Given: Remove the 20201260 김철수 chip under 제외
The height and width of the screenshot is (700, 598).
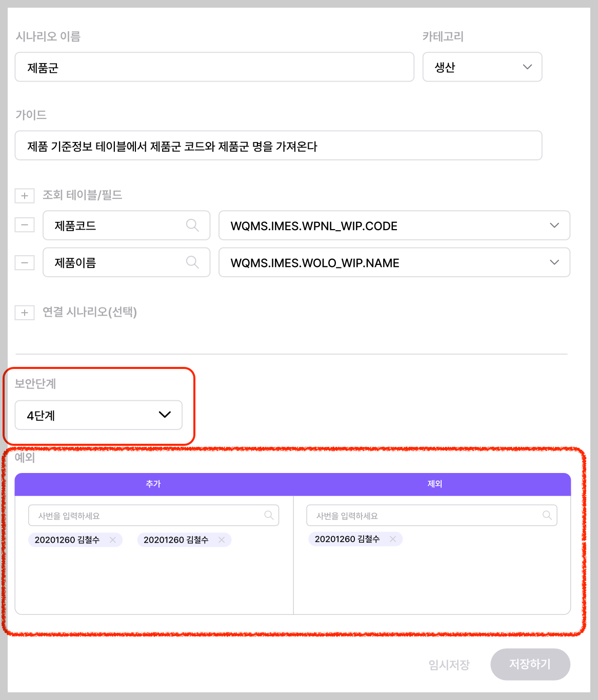Looking at the screenshot, I should click(393, 539).
